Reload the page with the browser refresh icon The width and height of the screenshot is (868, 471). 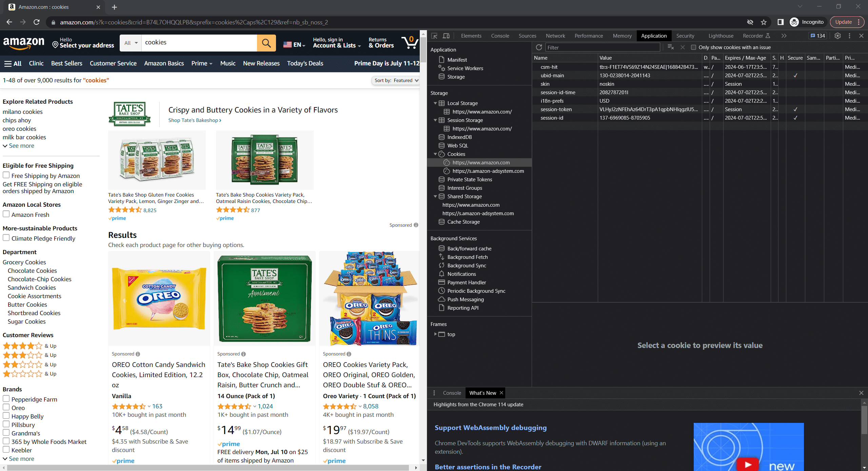point(37,22)
